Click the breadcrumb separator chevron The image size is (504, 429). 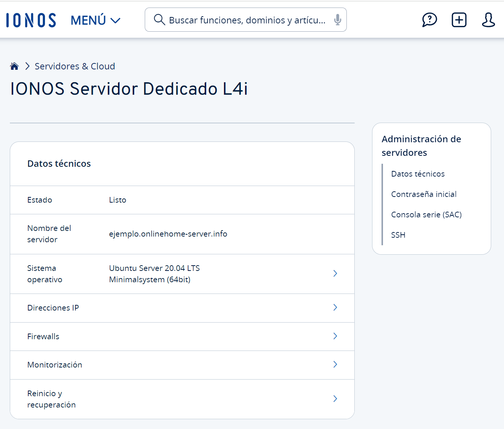point(27,66)
